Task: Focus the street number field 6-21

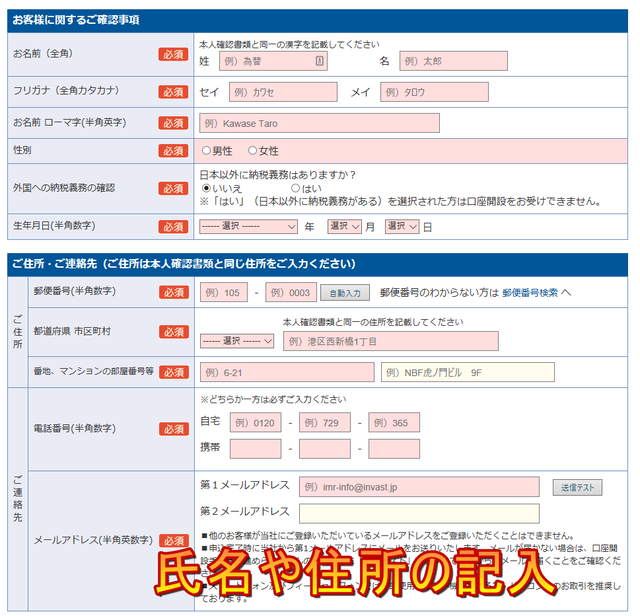Action: 287,372
